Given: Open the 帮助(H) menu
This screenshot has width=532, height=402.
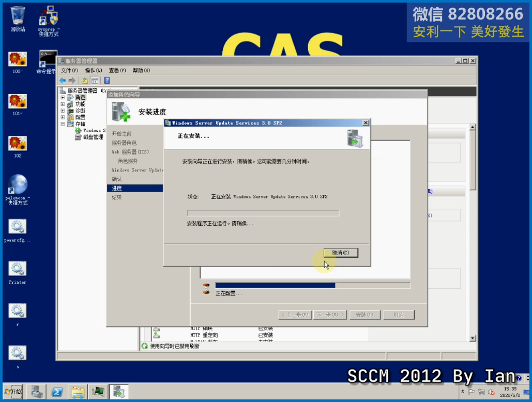Looking at the screenshot, I should point(141,70).
